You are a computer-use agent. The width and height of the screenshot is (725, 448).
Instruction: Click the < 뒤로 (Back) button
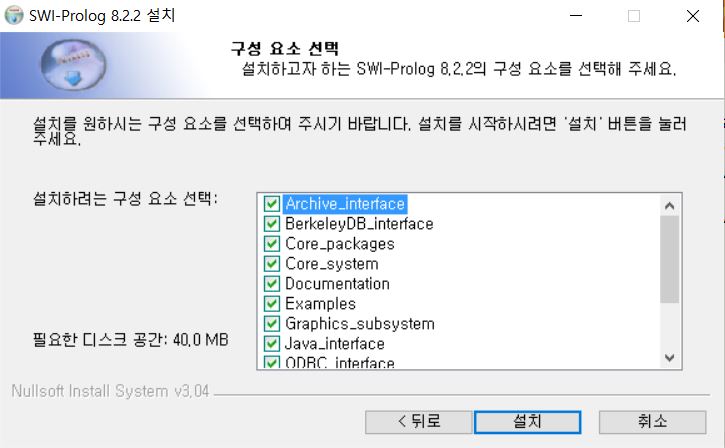tap(418, 422)
